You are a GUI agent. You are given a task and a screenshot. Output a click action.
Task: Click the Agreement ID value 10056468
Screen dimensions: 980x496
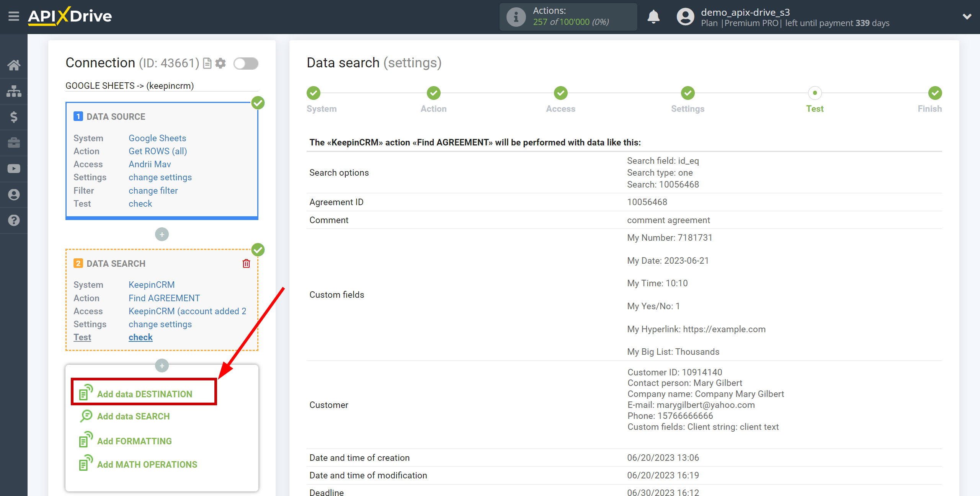tap(647, 202)
